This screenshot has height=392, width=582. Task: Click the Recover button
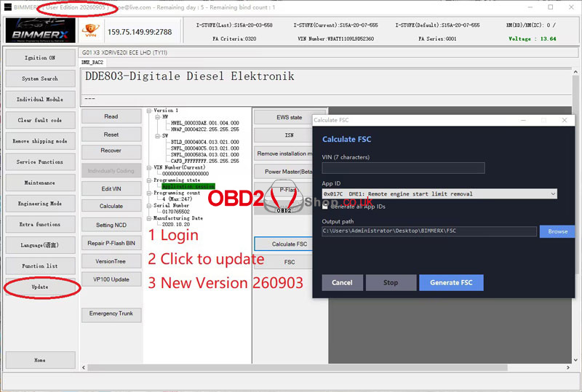point(111,151)
